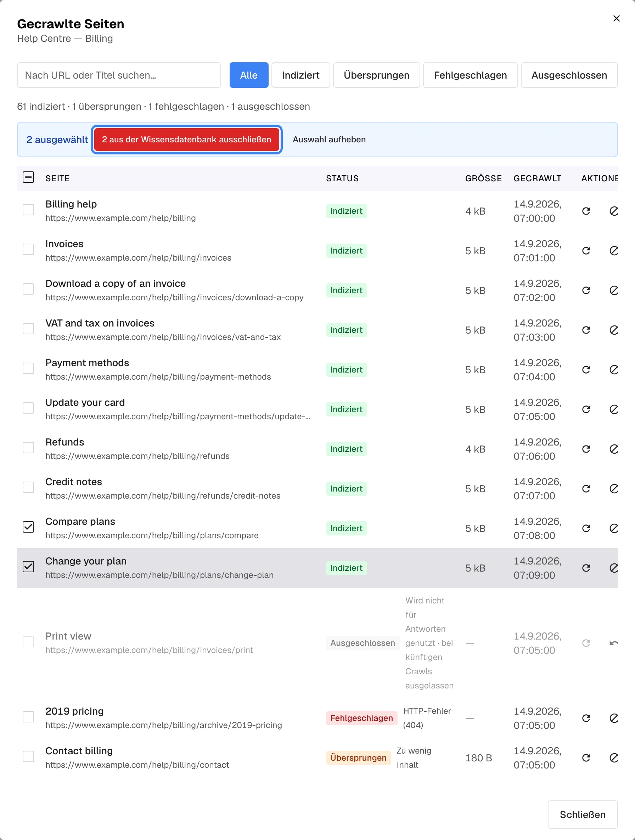Check the Invoices row checkbox
This screenshot has height=840, width=635.
tap(28, 250)
